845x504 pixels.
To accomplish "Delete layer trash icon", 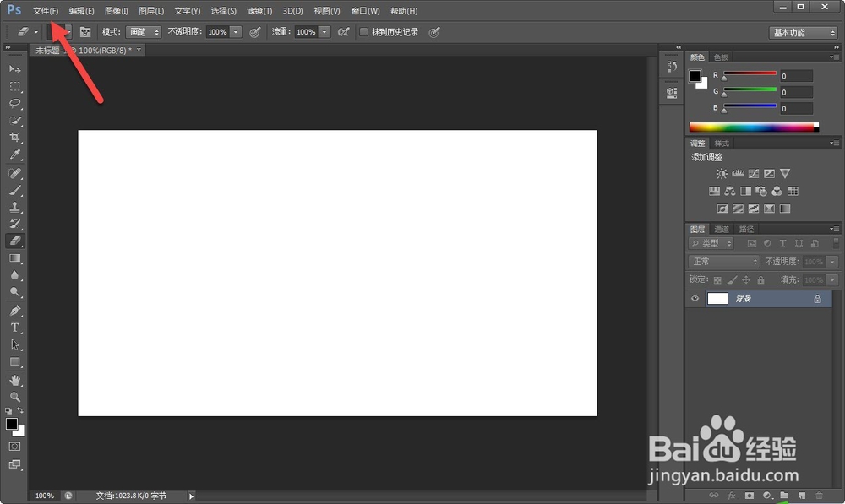I will click(819, 496).
